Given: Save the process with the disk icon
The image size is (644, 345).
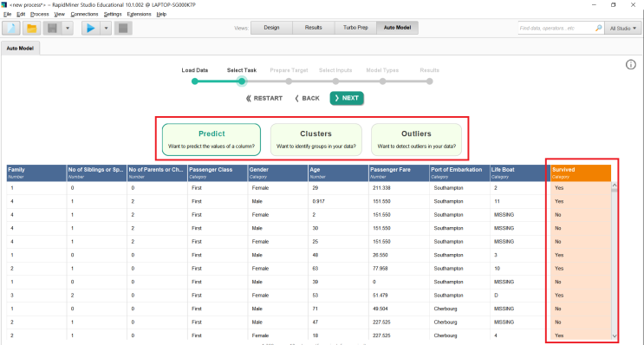Looking at the screenshot, I should pos(52,29).
